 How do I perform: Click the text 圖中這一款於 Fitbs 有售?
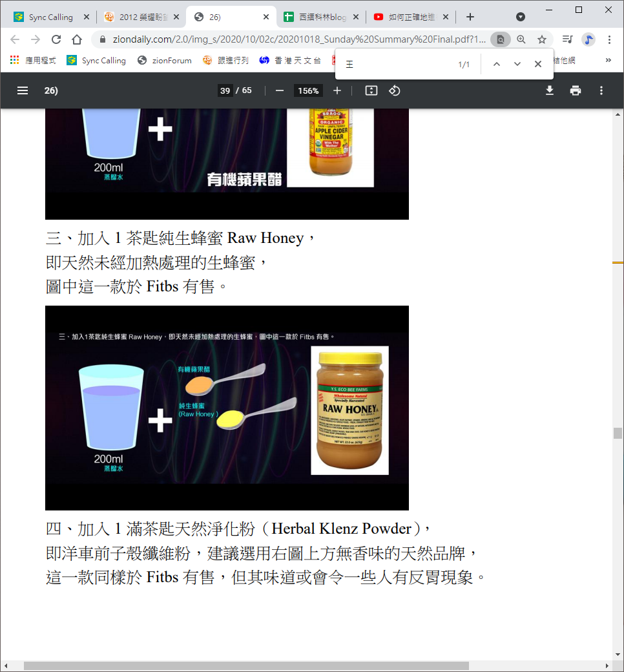coord(130,286)
